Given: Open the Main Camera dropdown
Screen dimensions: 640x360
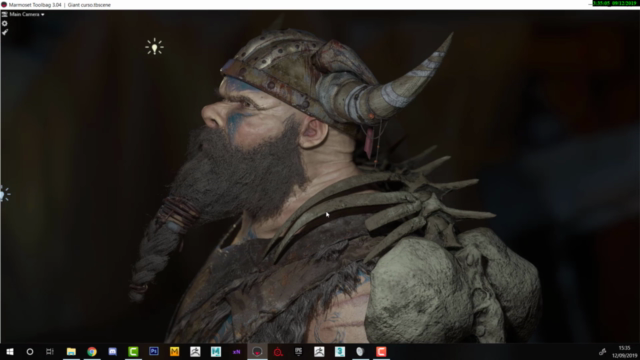Looking at the screenshot, I should coord(27,14).
